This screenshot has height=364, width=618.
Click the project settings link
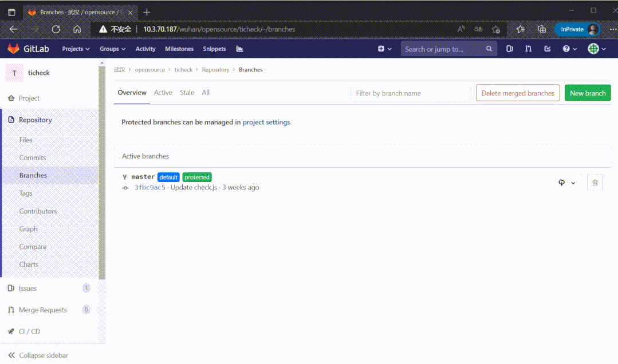[x=266, y=122]
